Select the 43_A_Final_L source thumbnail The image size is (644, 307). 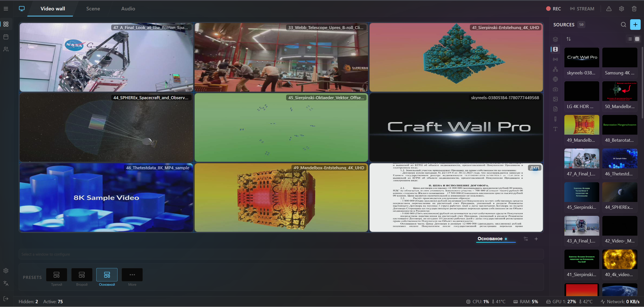pos(582,226)
